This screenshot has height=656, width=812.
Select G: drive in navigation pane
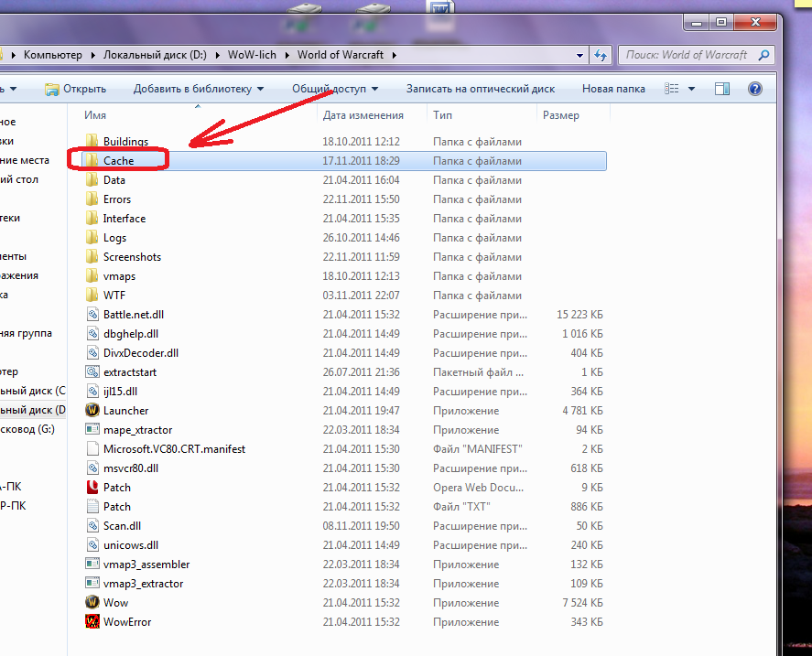click(27, 429)
